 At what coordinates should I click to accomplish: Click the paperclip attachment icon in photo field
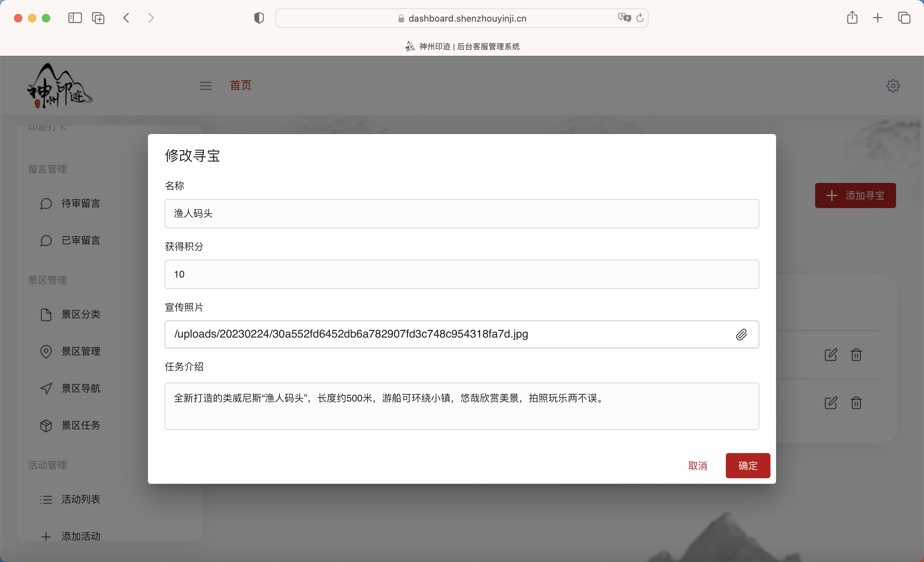(741, 334)
